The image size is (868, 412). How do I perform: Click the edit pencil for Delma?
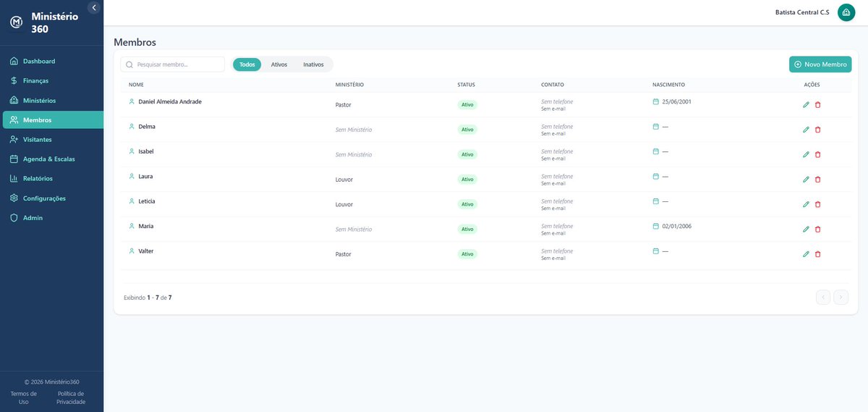tap(806, 130)
